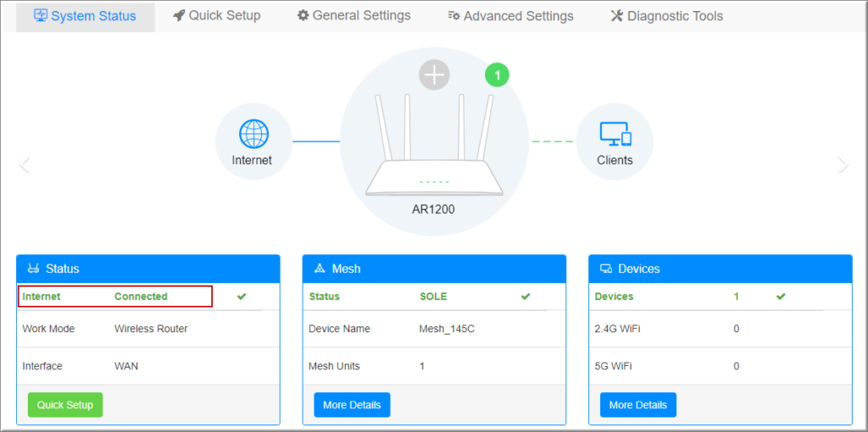
Task: Click the Internet globe icon
Action: pyautogui.click(x=253, y=134)
